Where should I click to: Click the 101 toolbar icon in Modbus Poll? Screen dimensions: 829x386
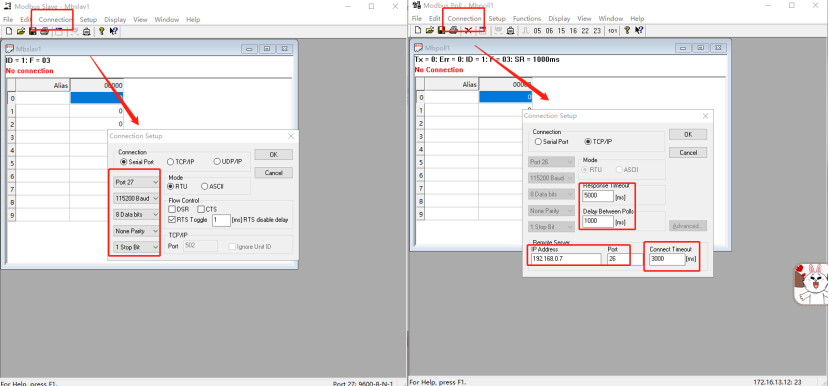click(x=612, y=31)
